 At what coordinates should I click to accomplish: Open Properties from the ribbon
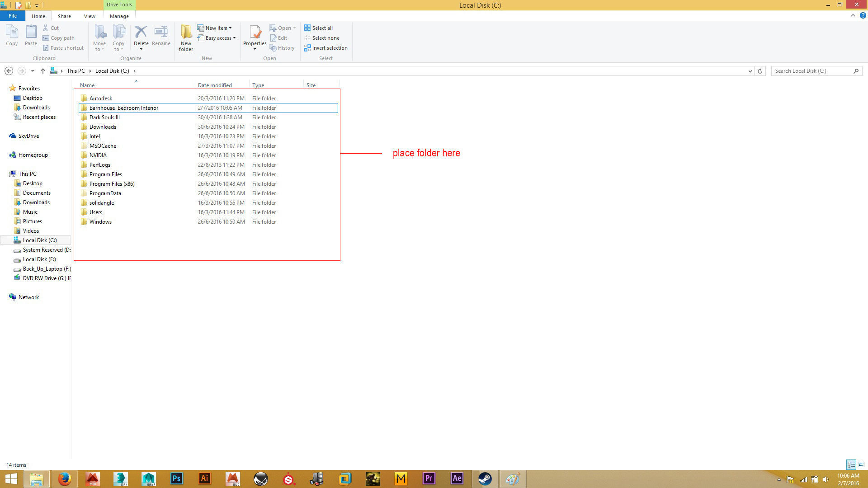click(255, 33)
